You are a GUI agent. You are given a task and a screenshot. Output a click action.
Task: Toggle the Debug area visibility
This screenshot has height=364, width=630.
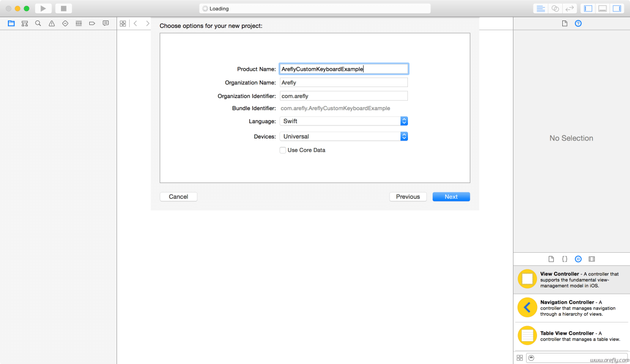602,8
